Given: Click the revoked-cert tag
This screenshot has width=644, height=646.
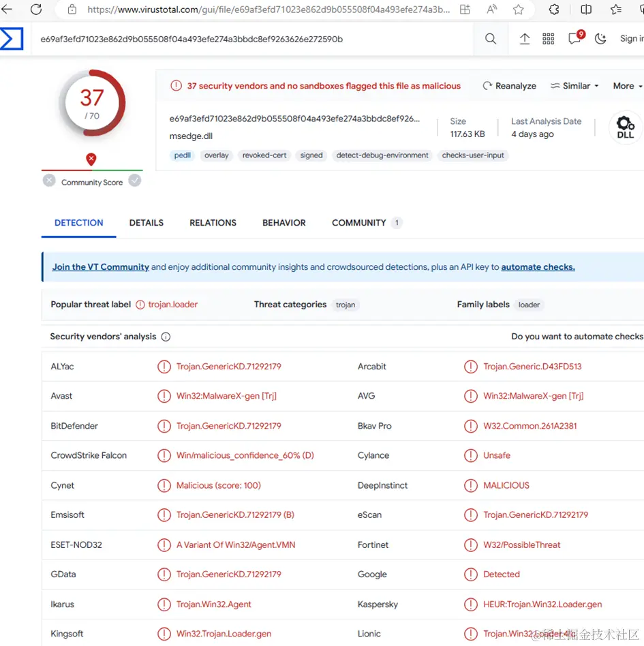Looking at the screenshot, I should 264,155.
